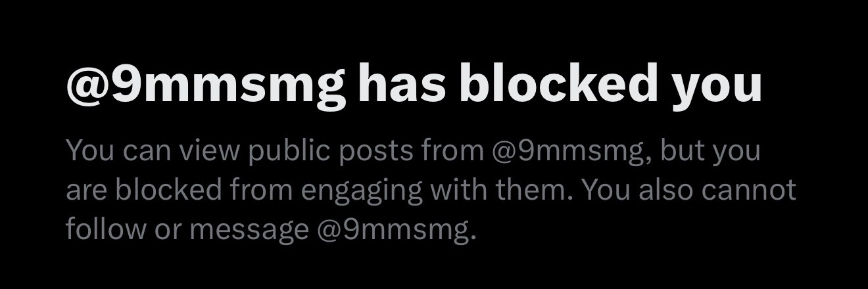Click the @9mmsmg handle in the bold heading
The width and height of the screenshot is (868, 289).
point(205,85)
